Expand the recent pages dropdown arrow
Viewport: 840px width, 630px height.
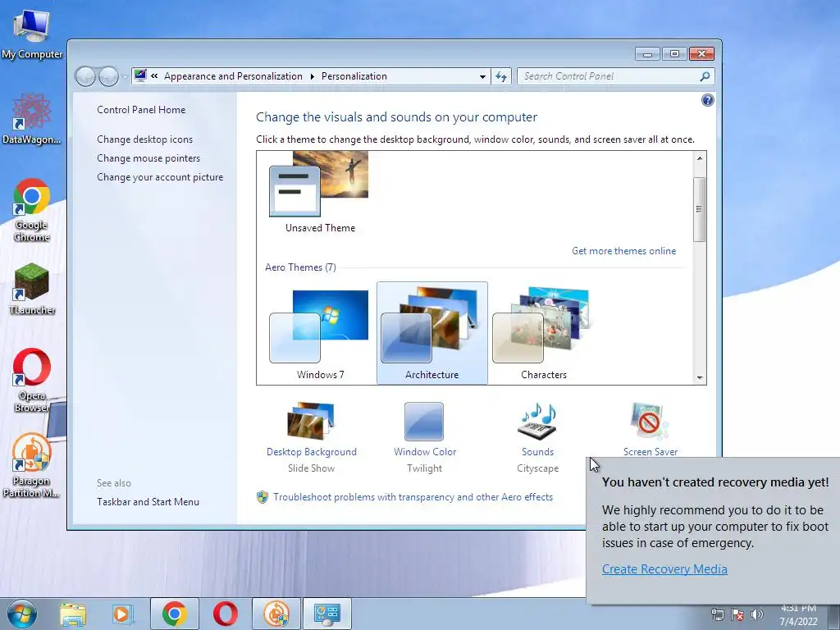click(x=125, y=76)
